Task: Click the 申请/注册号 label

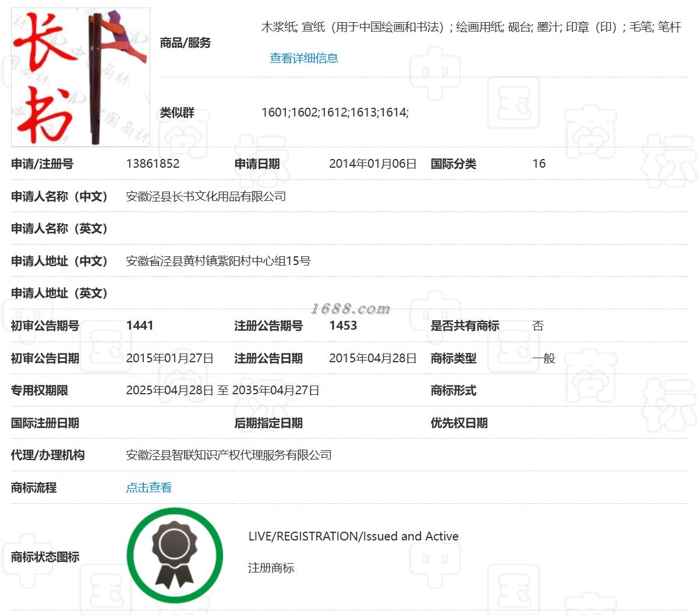Action: coord(43,164)
